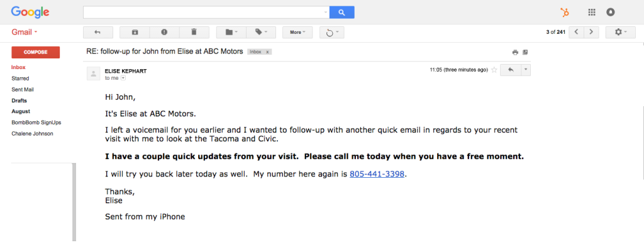Screen dimensions: 644x250
Task: Delete the email with the trash icon
Action: click(194, 32)
